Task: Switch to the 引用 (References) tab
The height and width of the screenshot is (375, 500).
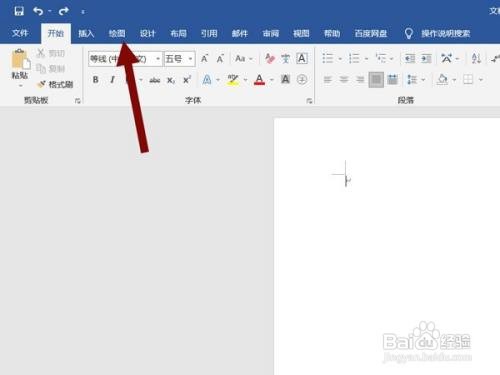Action: click(209, 33)
